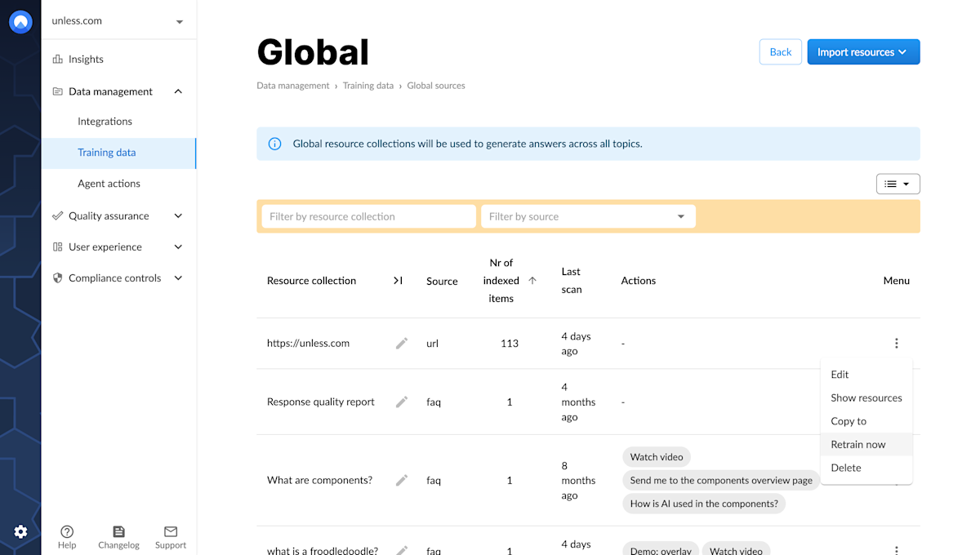This screenshot has width=980, height=555.
Task: Open three-dot menu for froodledoodle row
Action: [896, 550]
